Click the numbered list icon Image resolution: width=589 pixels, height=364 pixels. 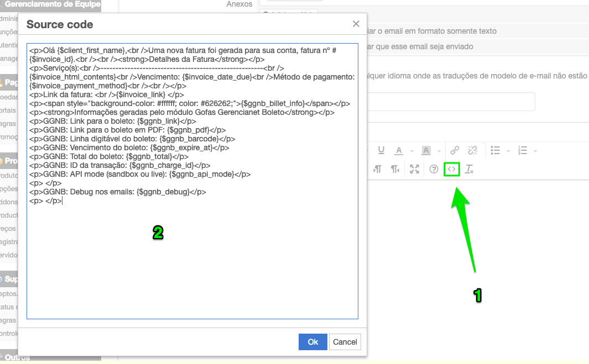(x=523, y=150)
